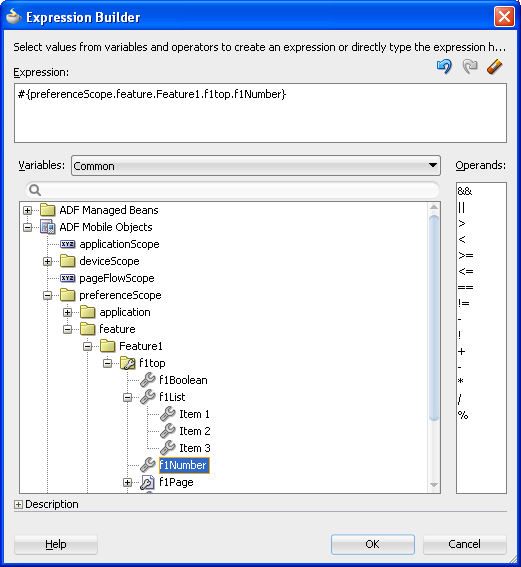Expand the Description section

click(x=18, y=504)
